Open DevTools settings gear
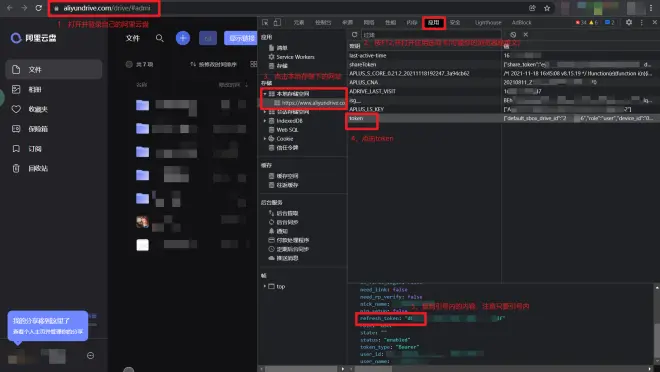 pos(628,22)
